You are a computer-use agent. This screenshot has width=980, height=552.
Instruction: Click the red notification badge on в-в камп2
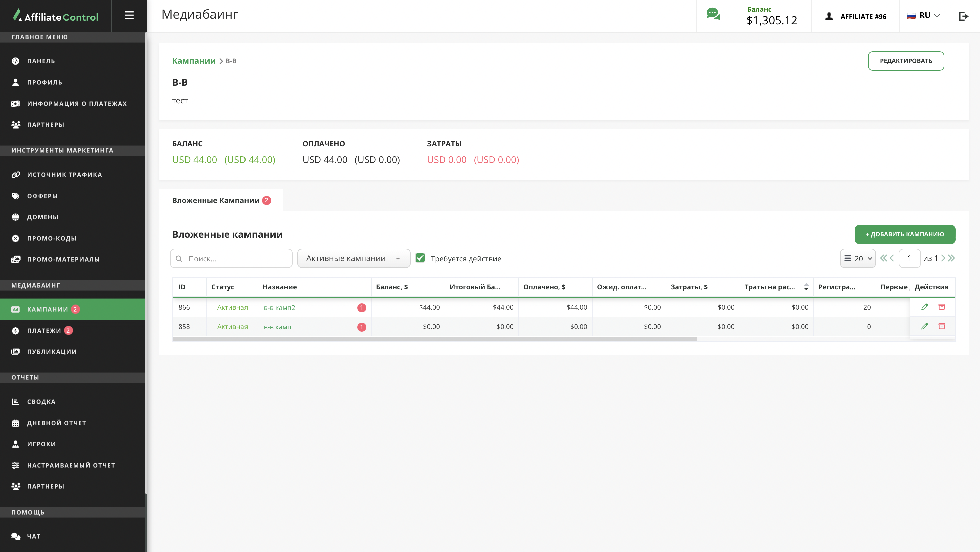(x=362, y=308)
